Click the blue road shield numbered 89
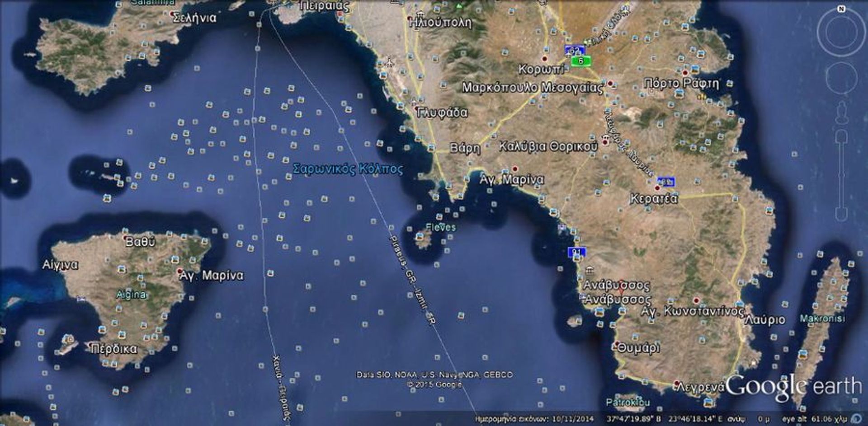This screenshot has width=868, height=426. click(666, 182)
